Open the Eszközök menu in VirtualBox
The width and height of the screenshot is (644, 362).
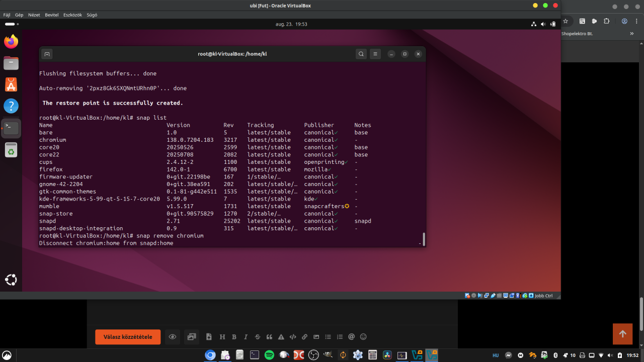(72, 15)
